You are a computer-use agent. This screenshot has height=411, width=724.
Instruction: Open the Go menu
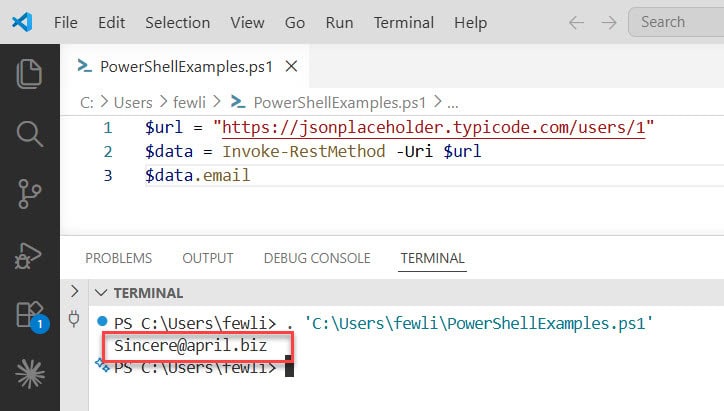point(295,22)
